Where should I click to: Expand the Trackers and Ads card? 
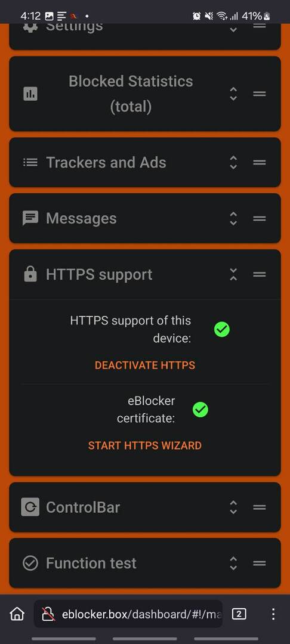(x=233, y=162)
